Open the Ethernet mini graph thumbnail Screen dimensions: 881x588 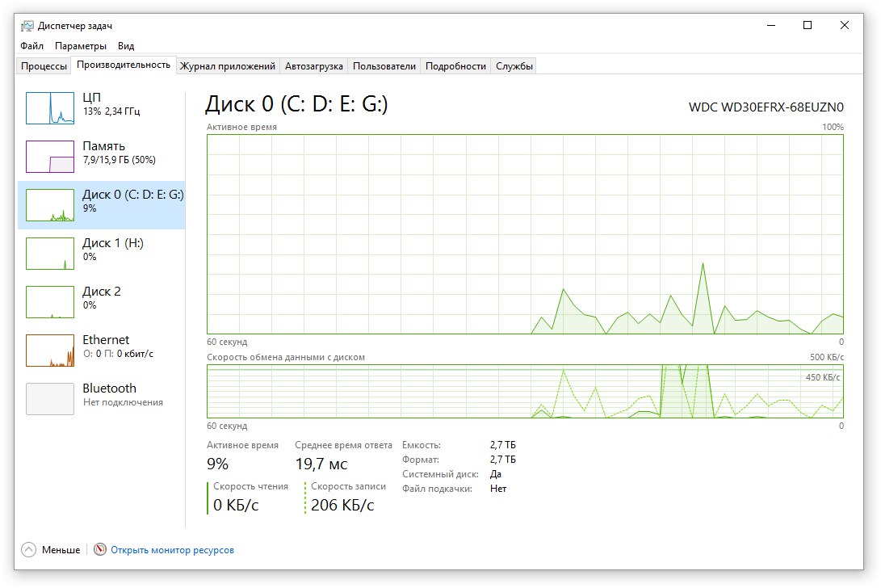pos(50,351)
